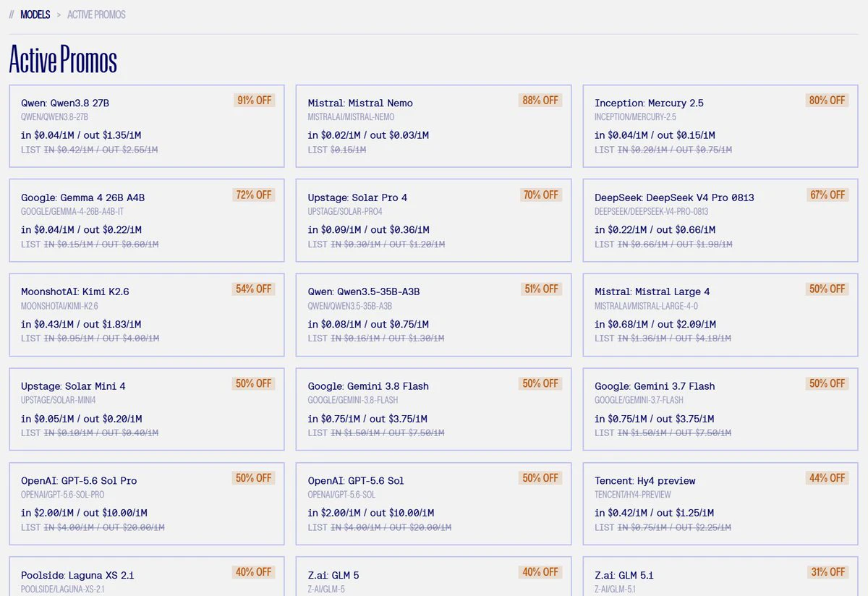Select the Inception: Mercury 2.5 model
Screen dimensions: 868x596
click(x=720, y=127)
